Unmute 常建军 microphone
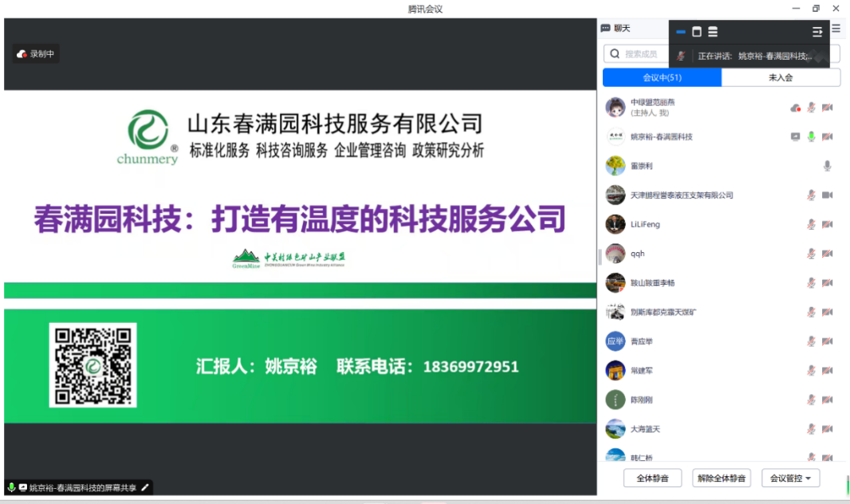The image size is (850, 504). tap(811, 371)
